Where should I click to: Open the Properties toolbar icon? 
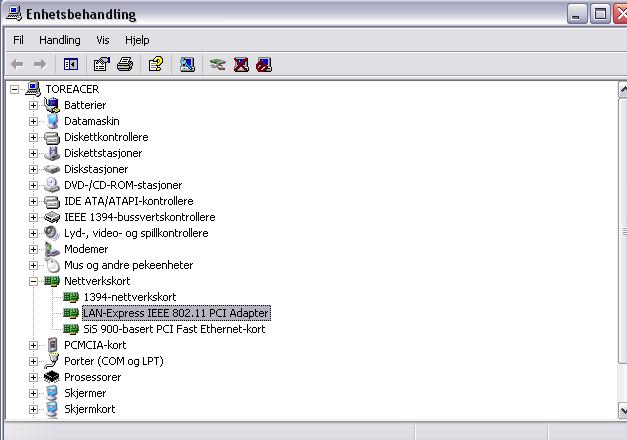coord(102,64)
